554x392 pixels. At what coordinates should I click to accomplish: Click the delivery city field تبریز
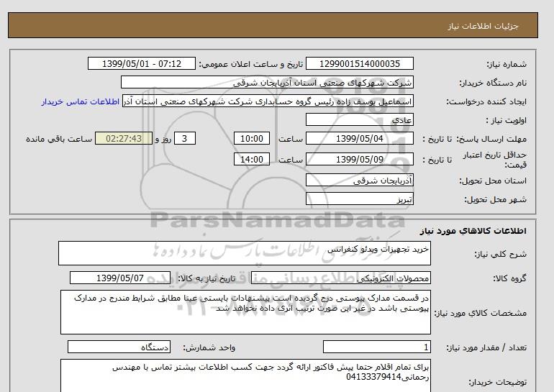tap(359, 199)
